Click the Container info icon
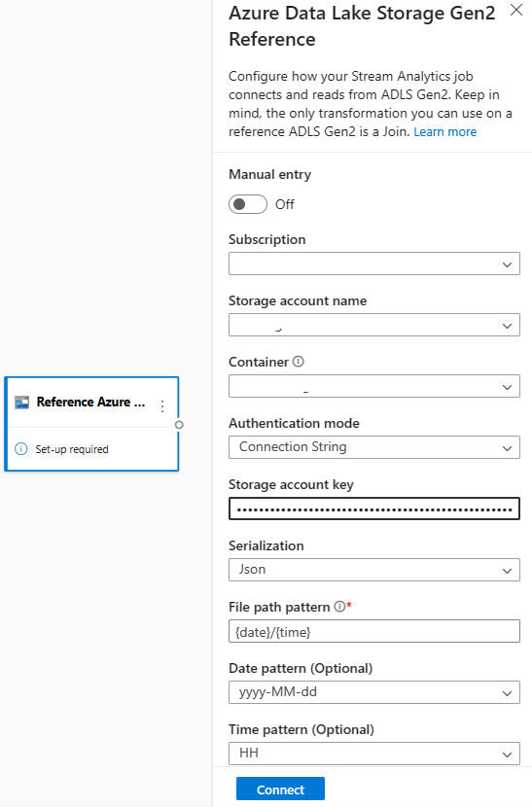532x807 pixels. point(299,362)
